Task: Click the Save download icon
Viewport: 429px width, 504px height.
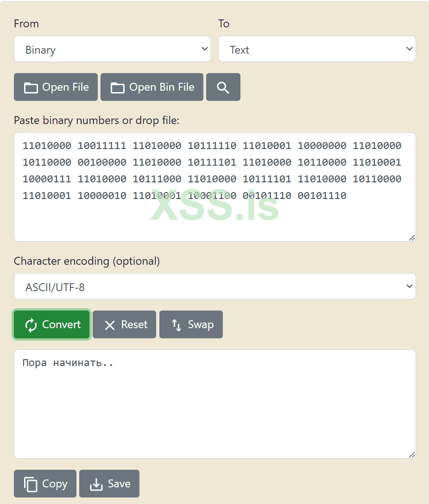Action: pyautogui.click(x=96, y=484)
